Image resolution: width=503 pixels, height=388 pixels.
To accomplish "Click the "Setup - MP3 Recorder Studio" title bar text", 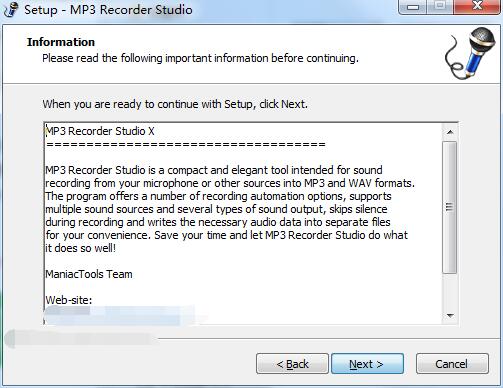I will [x=108, y=9].
